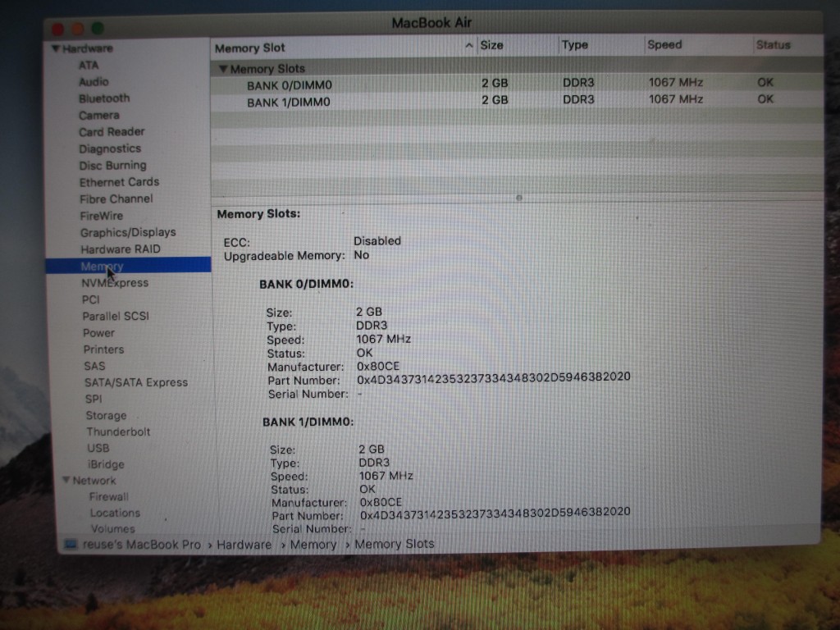
Task: Click the sort ascending arrow indicator
Action: click(x=469, y=46)
